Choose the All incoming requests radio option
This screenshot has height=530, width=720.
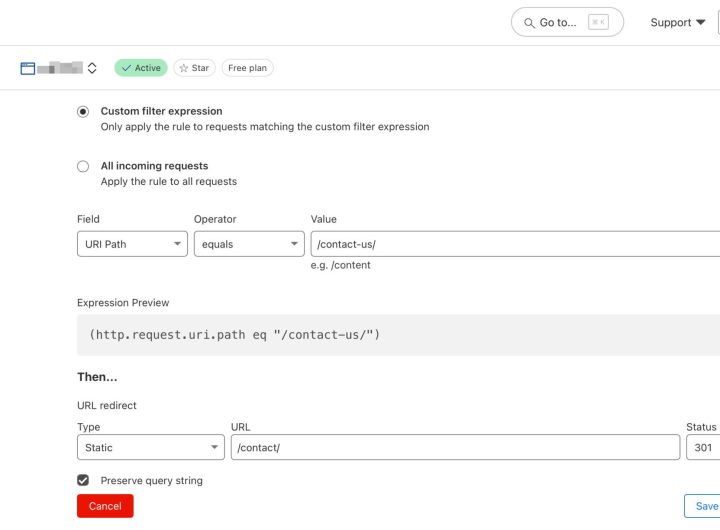[x=83, y=166]
